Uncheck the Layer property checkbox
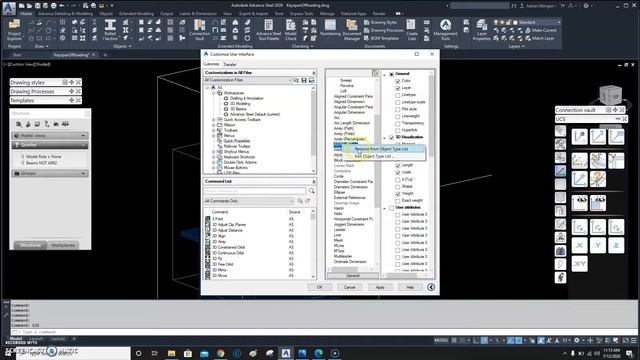 (x=398, y=88)
